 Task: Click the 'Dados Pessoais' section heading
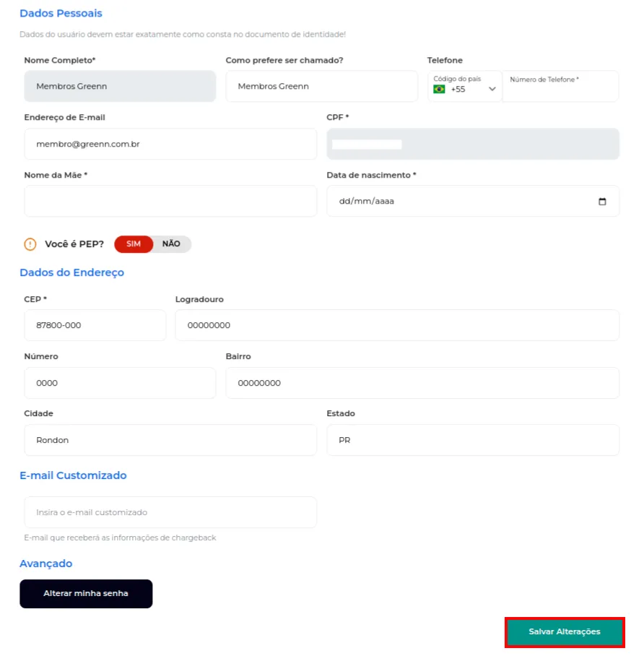(61, 14)
